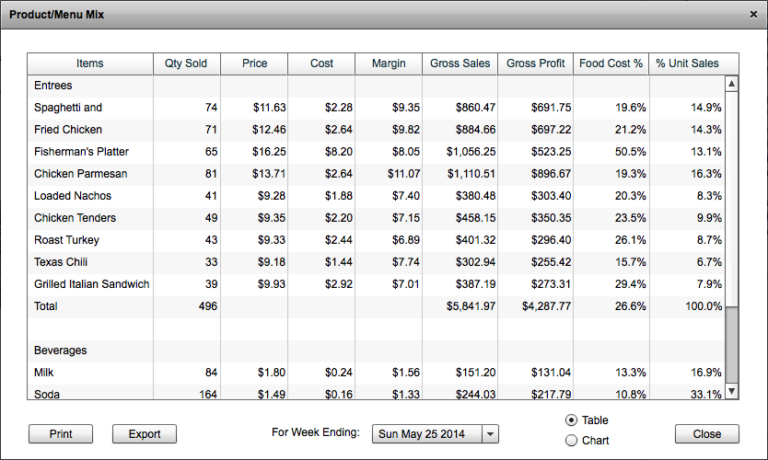Click the scrollbar up arrow
768x460 pixels.
pyautogui.click(x=731, y=86)
